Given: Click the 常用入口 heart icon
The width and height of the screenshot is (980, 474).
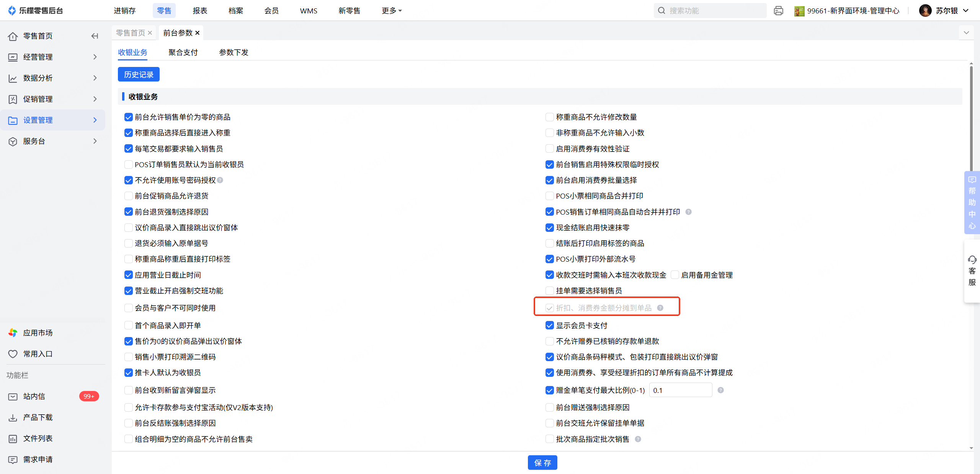Looking at the screenshot, I should 13,354.
